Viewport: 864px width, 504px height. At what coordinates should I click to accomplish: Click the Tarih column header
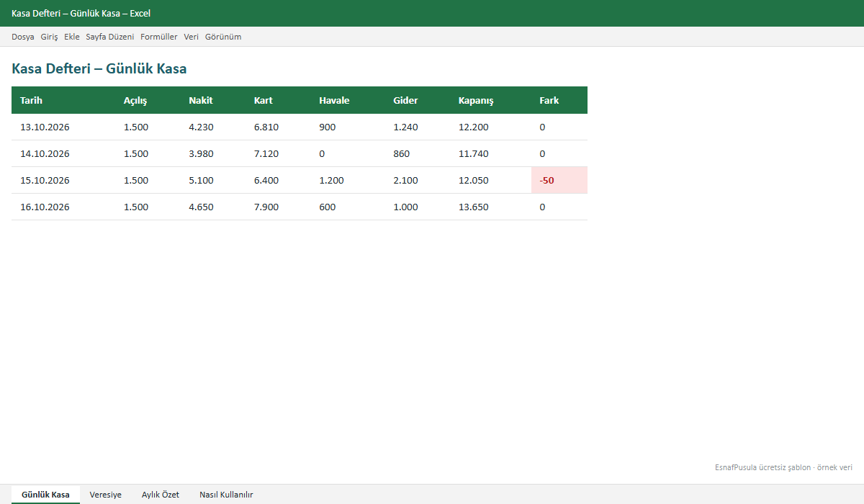pyautogui.click(x=63, y=100)
